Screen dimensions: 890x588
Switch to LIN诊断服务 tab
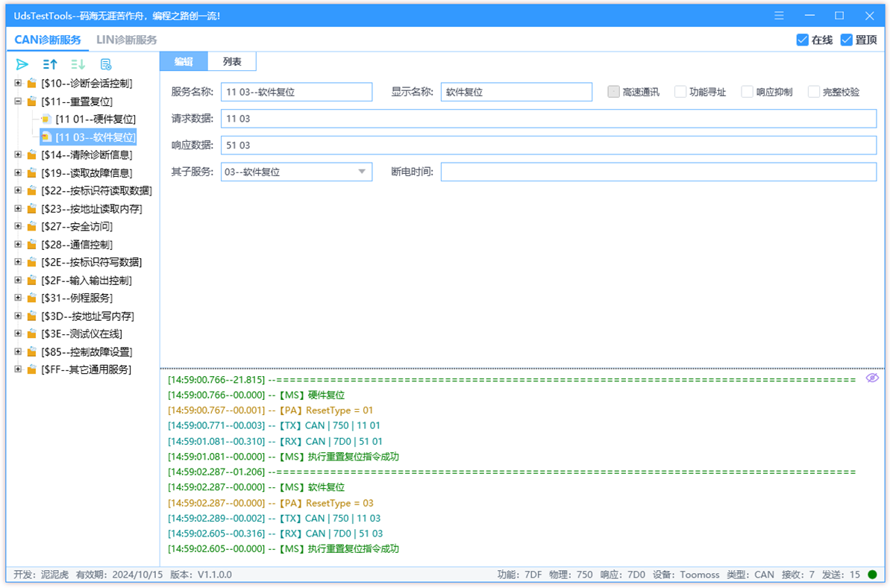(x=127, y=40)
